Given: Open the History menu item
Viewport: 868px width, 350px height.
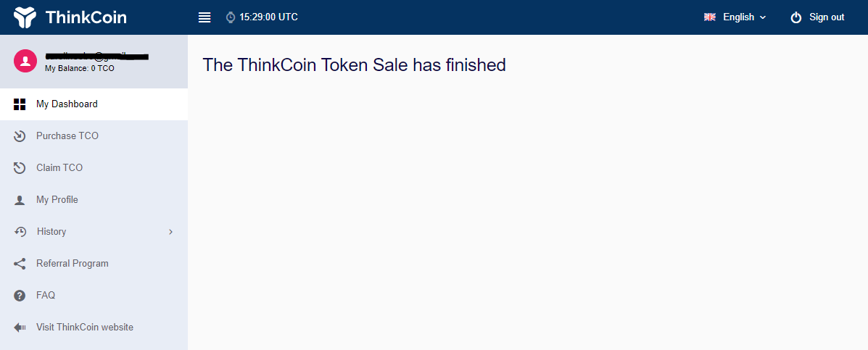Looking at the screenshot, I should tap(94, 232).
